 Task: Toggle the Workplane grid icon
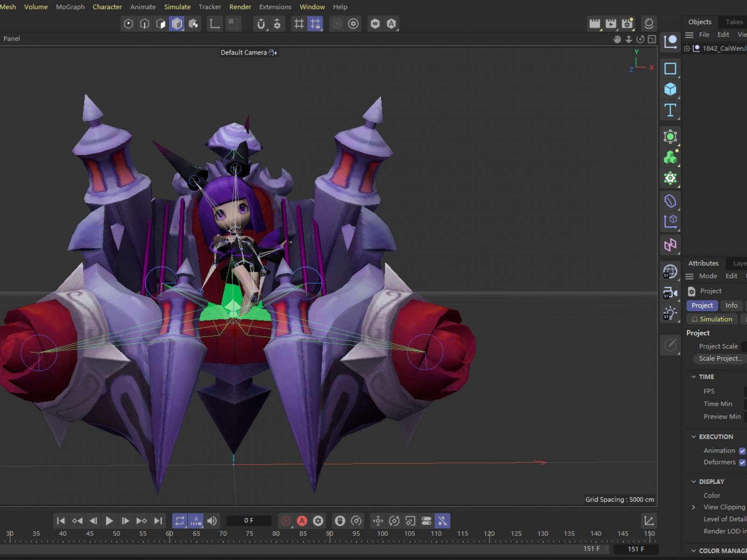click(x=299, y=24)
